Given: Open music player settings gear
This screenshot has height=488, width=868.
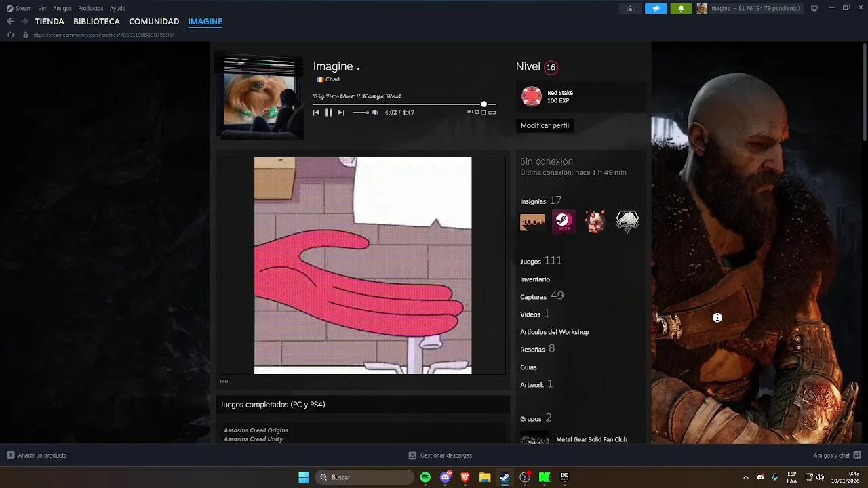Looking at the screenshot, I should (477, 112).
